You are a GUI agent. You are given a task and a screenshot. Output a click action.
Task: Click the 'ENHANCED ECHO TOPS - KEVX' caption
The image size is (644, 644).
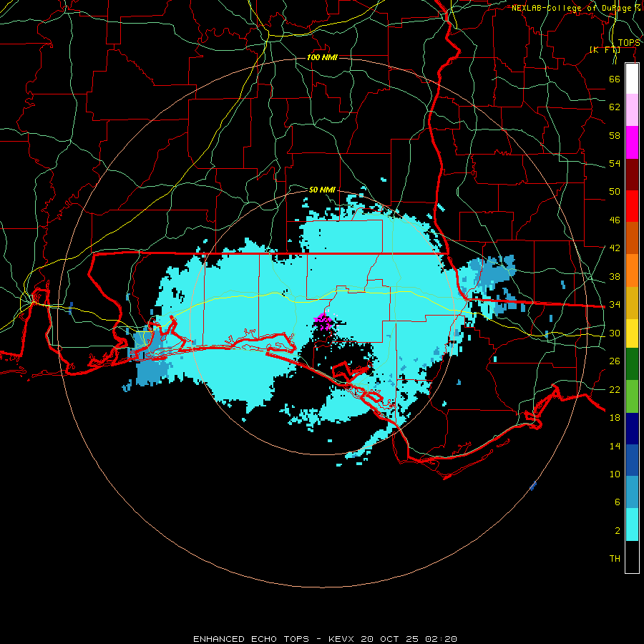273,639
